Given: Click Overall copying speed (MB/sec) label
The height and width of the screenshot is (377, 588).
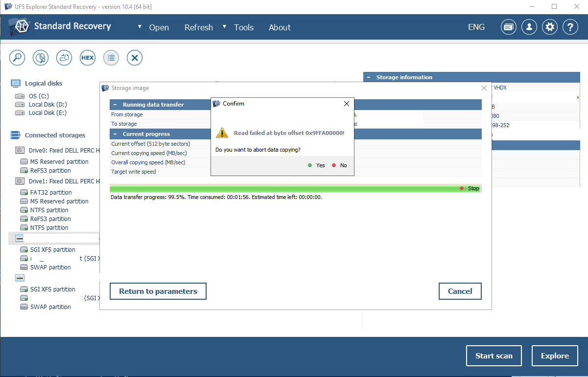Looking at the screenshot, I should [x=148, y=162].
